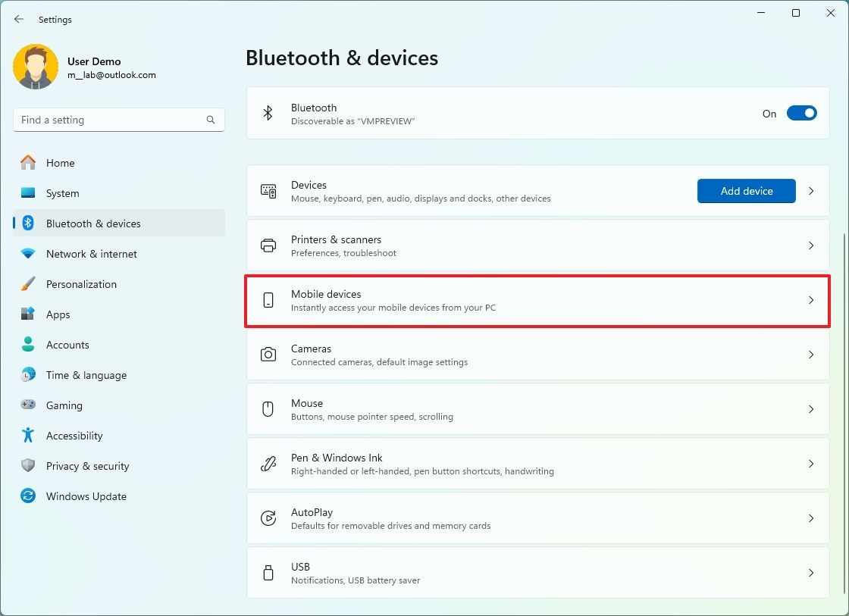
Task: Click the AutoPlay icon
Action: [268, 518]
